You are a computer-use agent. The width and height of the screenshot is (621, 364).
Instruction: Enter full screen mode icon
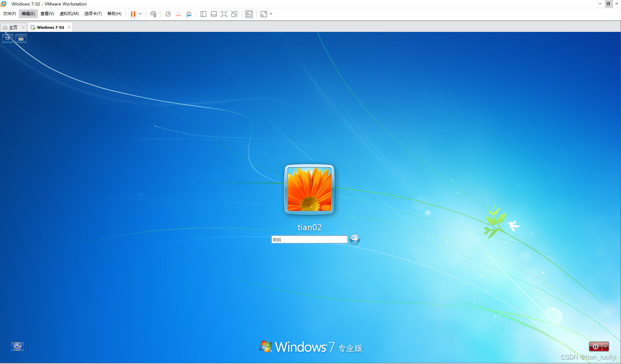pos(224,14)
